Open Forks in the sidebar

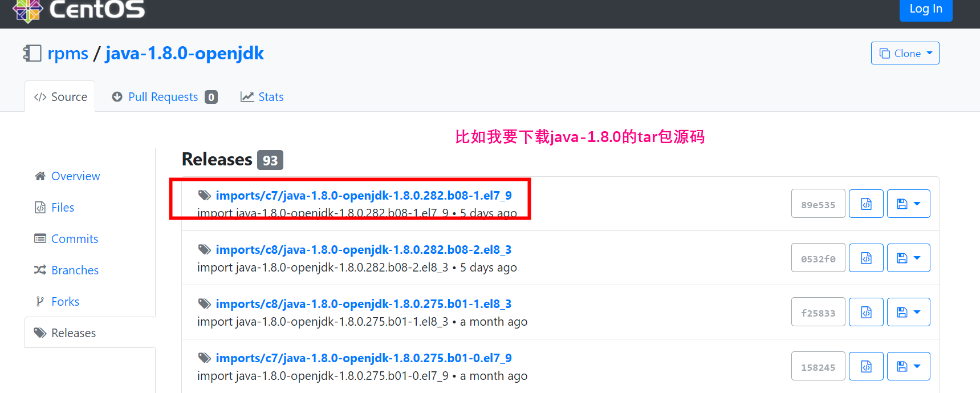click(65, 302)
